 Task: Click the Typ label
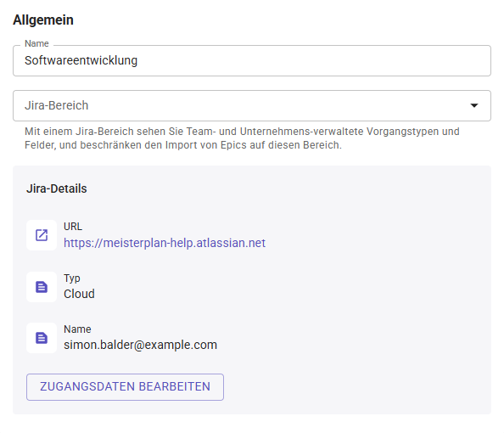tap(72, 278)
